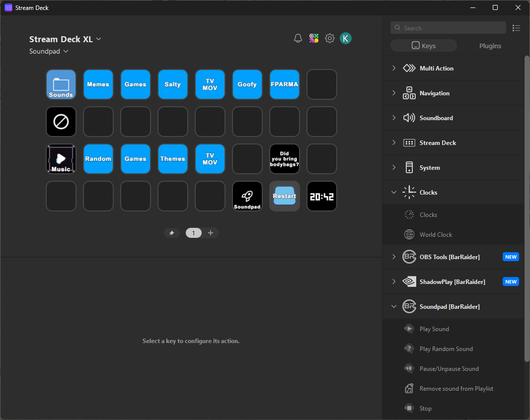
Task: Open the Marketplace colorful icon
Action: pos(313,38)
